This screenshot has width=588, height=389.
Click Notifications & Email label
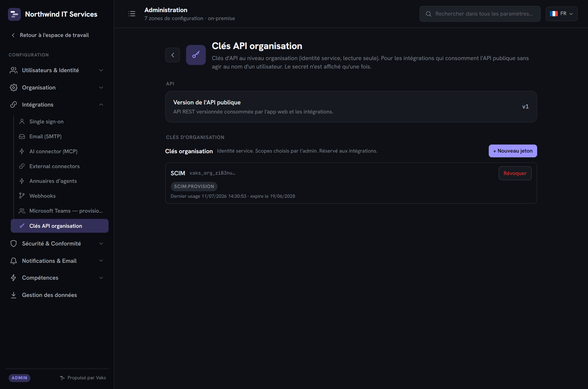point(49,261)
